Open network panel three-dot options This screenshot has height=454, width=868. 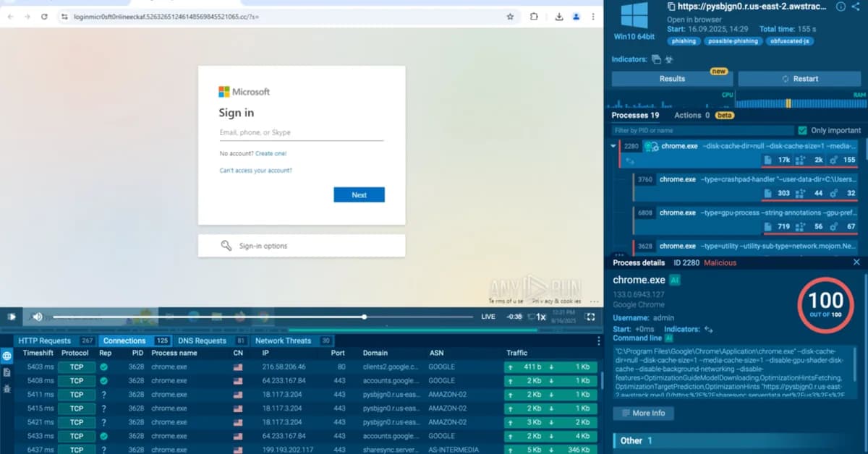coord(598,340)
